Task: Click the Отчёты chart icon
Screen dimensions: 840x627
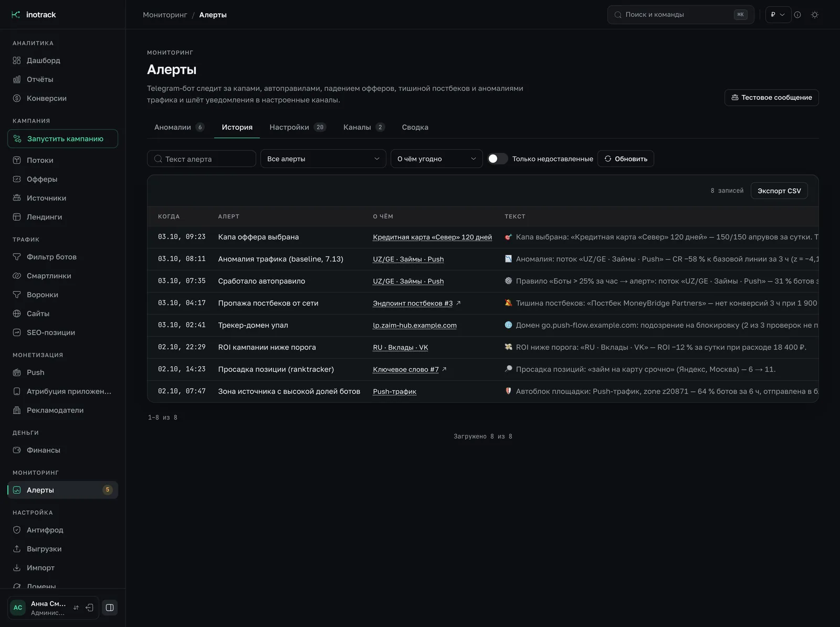Action: 17,79
